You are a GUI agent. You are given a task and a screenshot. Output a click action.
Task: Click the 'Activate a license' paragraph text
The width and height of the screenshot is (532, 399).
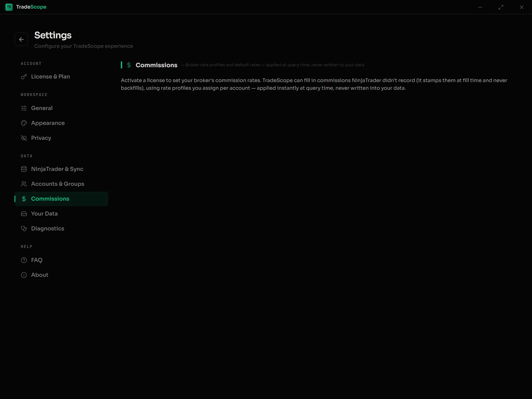(x=314, y=84)
